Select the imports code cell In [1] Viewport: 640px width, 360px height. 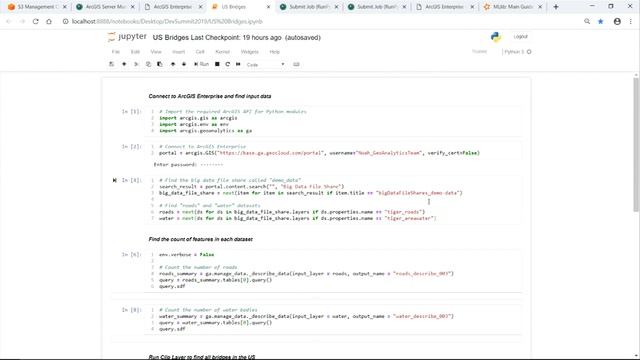333,121
